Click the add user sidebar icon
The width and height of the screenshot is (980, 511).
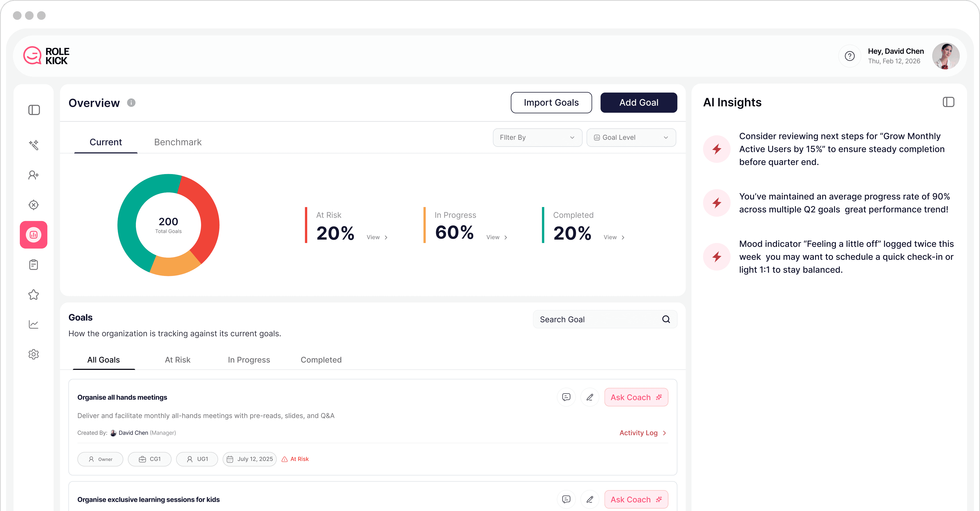coord(34,175)
